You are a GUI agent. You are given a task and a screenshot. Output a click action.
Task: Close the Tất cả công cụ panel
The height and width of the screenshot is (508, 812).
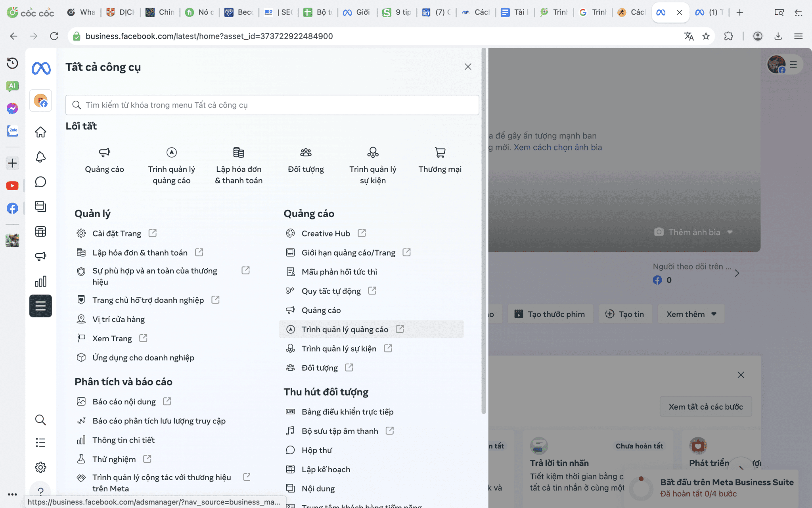[468, 67]
